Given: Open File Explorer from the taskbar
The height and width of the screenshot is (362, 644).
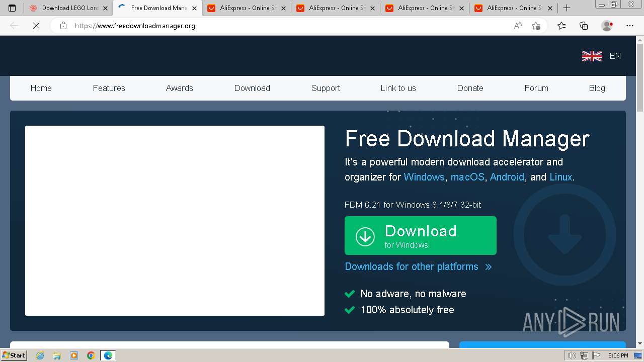Looking at the screenshot, I should click(x=57, y=355).
